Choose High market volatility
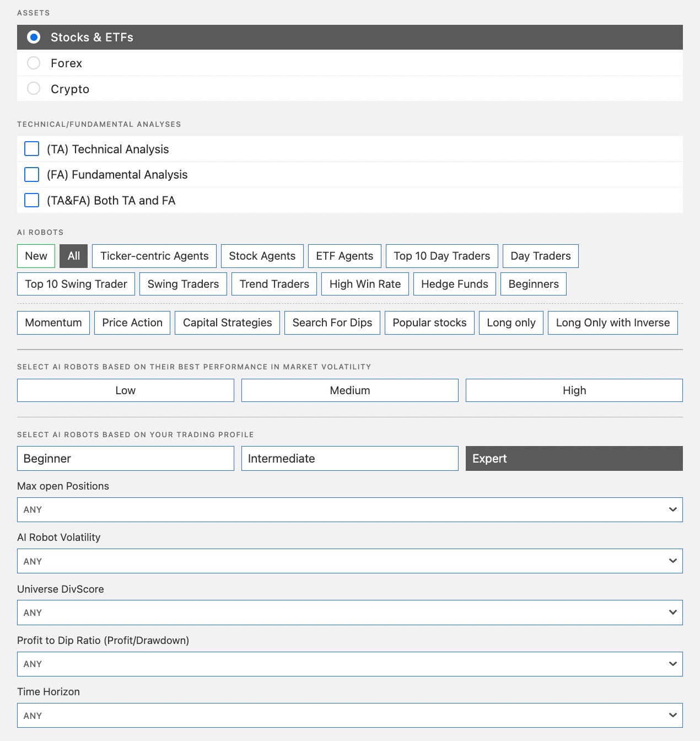 [574, 390]
